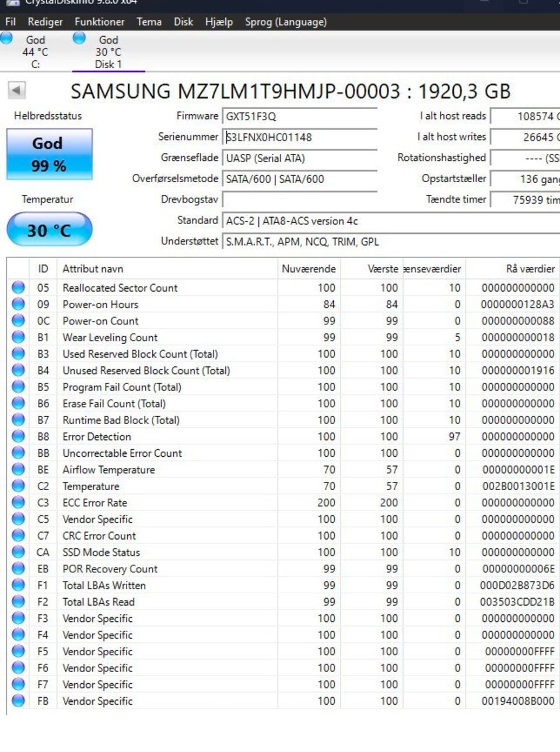The image size is (560, 752).
Task: Click status icon for C2 Temperature row
Action: click(x=19, y=486)
